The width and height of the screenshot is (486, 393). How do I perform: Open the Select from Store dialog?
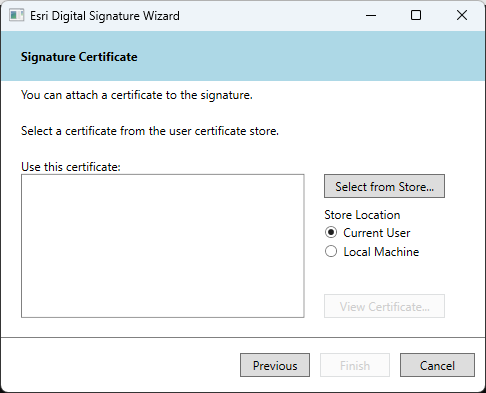(x=384, y=186)
